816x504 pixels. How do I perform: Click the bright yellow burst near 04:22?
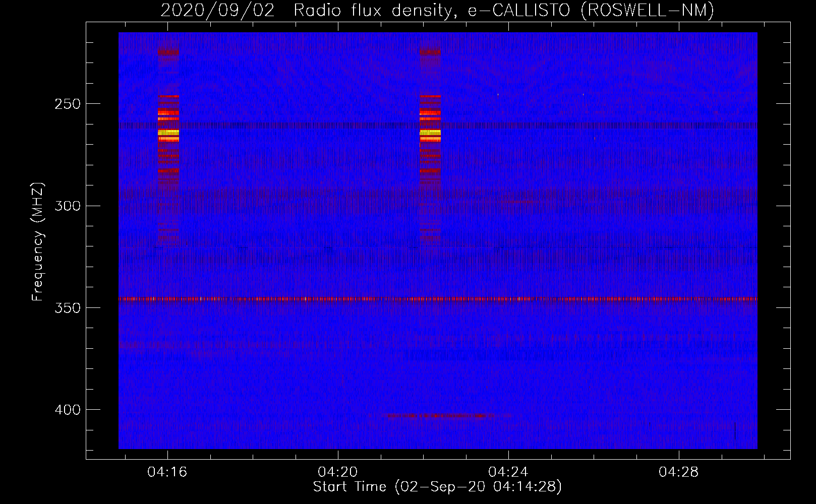pyautogui.click(x=430, y=133)
